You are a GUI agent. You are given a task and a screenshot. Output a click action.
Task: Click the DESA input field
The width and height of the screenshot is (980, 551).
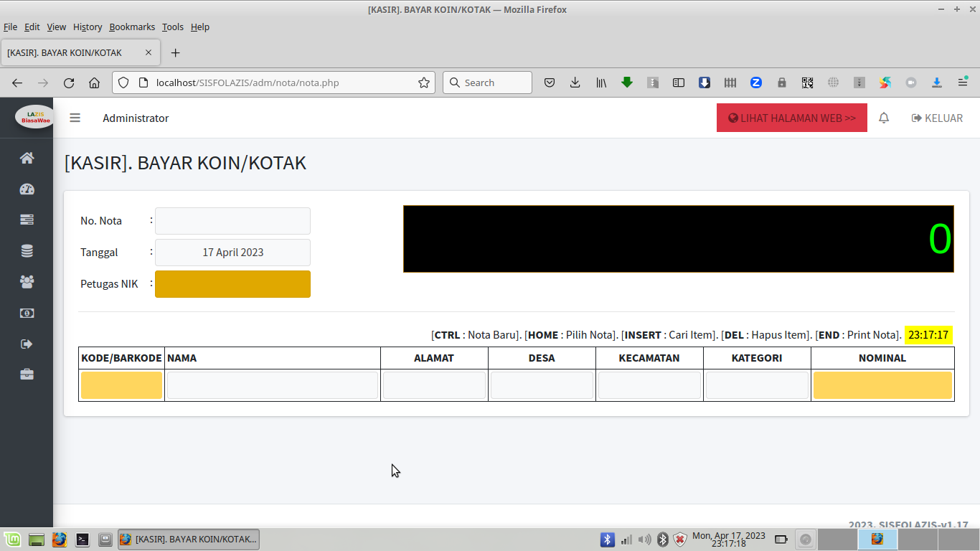pyautogui.click(x=542, y=385)
